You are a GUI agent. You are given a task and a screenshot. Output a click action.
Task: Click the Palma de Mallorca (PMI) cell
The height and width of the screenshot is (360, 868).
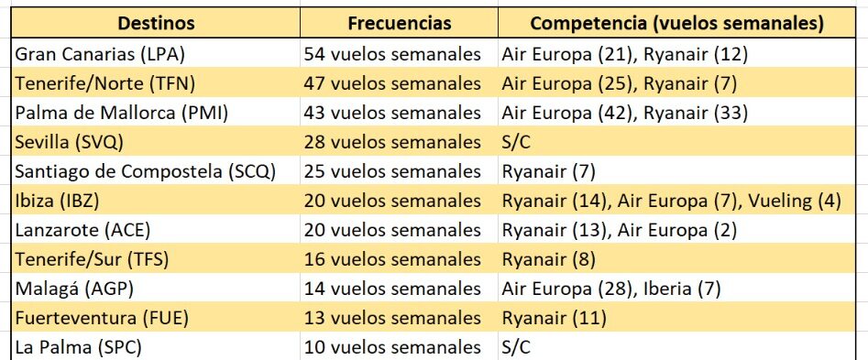(x=156, y=113)
